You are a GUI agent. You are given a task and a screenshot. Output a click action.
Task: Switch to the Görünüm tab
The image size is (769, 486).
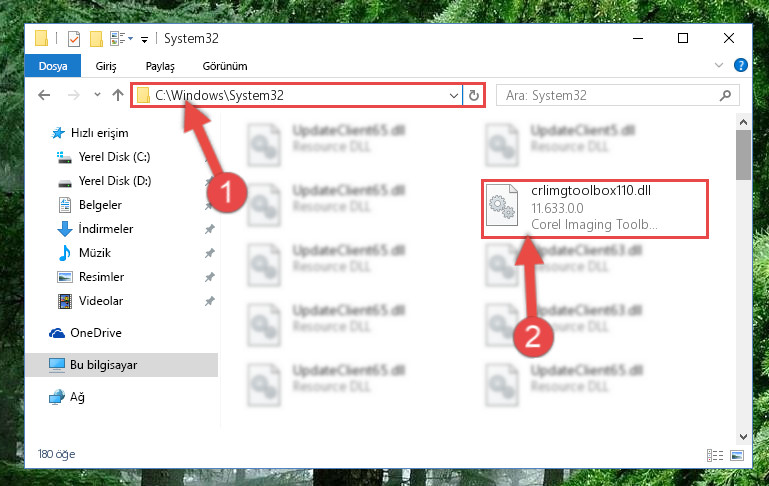pyautogui.click(x=225, y=66)
